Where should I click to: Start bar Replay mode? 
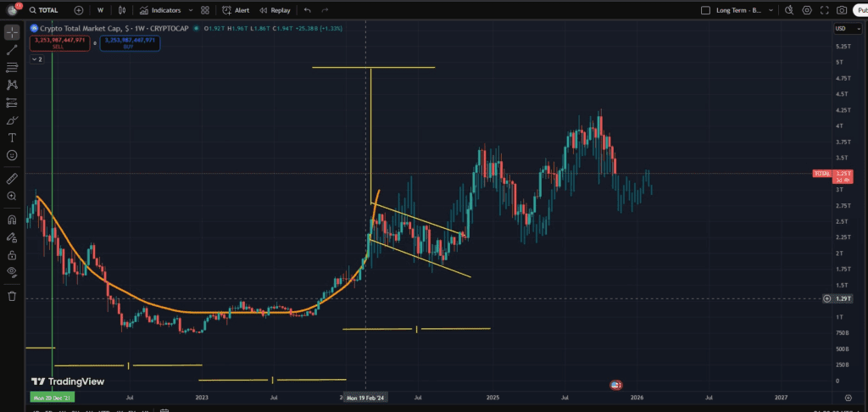pos(275,10)
